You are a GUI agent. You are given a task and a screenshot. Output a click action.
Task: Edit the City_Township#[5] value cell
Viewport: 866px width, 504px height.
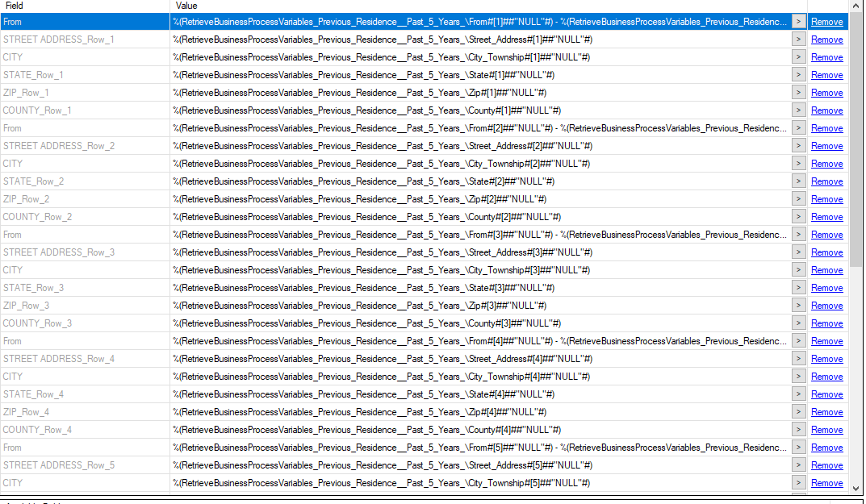480,483
